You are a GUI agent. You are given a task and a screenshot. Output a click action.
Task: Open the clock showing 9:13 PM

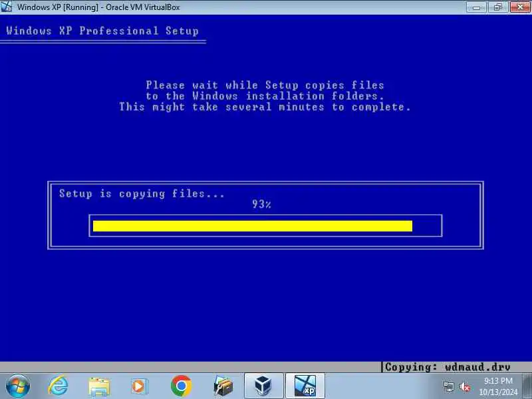click(x=498, y=380)
